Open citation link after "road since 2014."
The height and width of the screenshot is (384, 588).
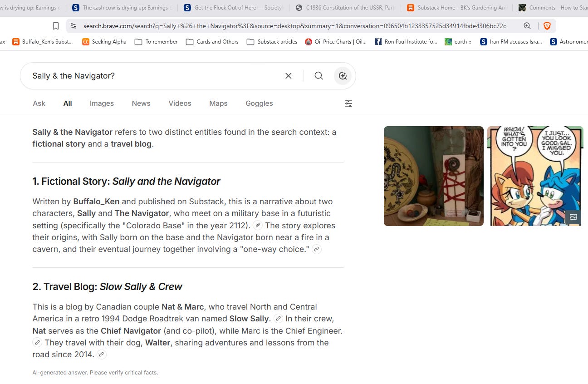pos(102,354)
